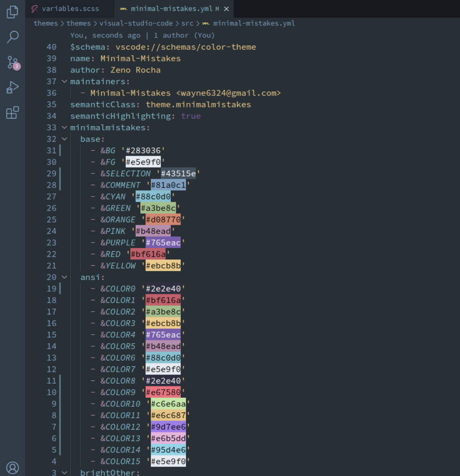
Task: Click the COLOR14 #95d4e6 swatch
Action: 169,450
